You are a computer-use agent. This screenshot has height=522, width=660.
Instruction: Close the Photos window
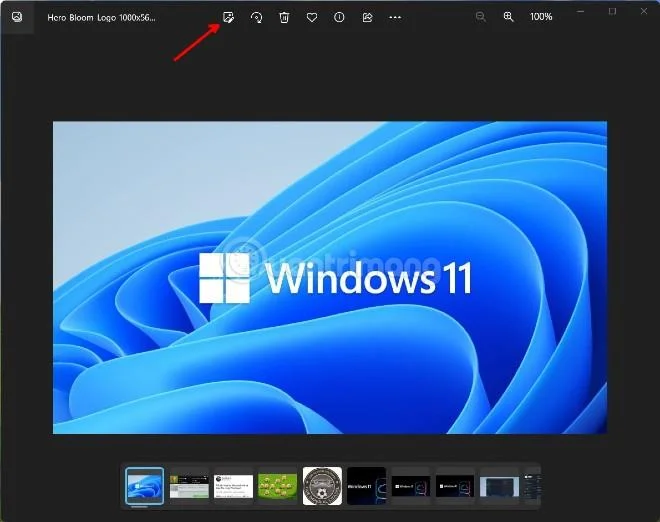[x=644, y=11]
